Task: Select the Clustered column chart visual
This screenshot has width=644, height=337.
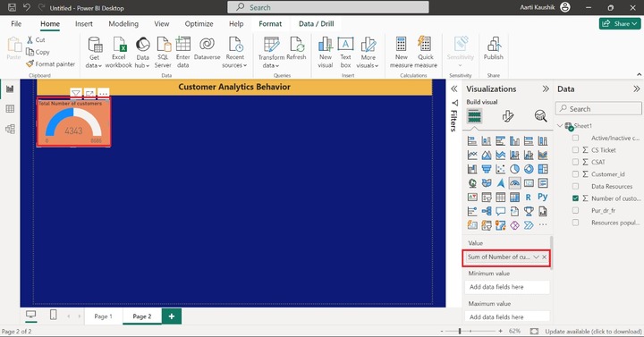Action: coord(514,141)
